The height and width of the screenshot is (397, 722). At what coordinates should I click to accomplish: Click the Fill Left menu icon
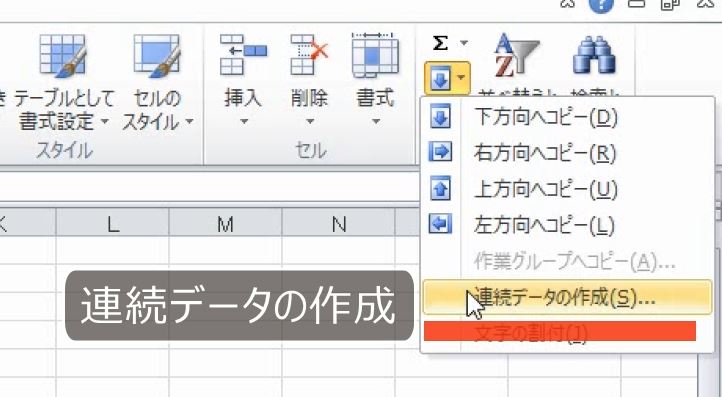(440, 224)
